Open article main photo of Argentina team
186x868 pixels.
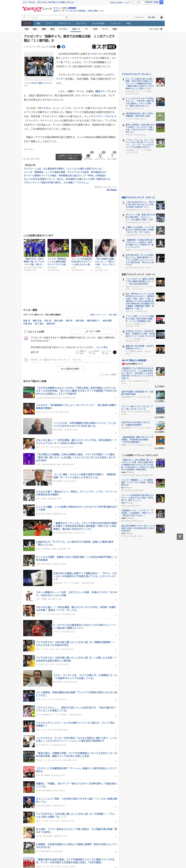(x=39, y=67)
